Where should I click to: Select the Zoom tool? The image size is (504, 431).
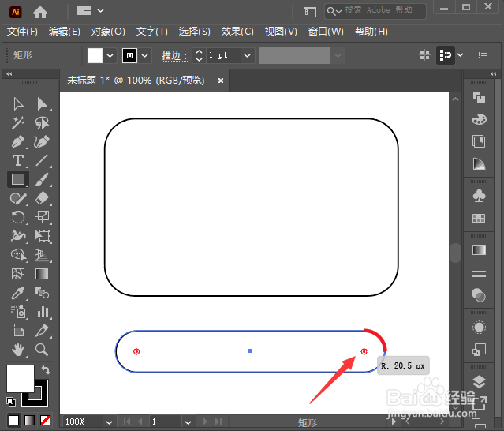42,350
